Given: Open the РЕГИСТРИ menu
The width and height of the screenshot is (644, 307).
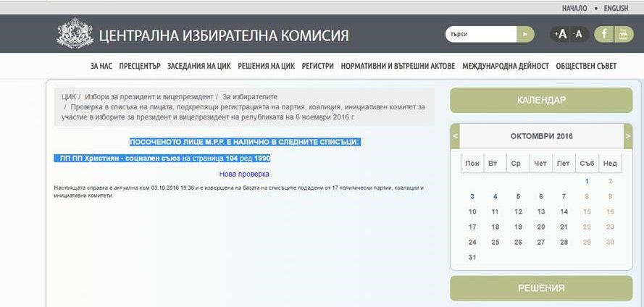Looking at the screenshot, I should [317, 66].
